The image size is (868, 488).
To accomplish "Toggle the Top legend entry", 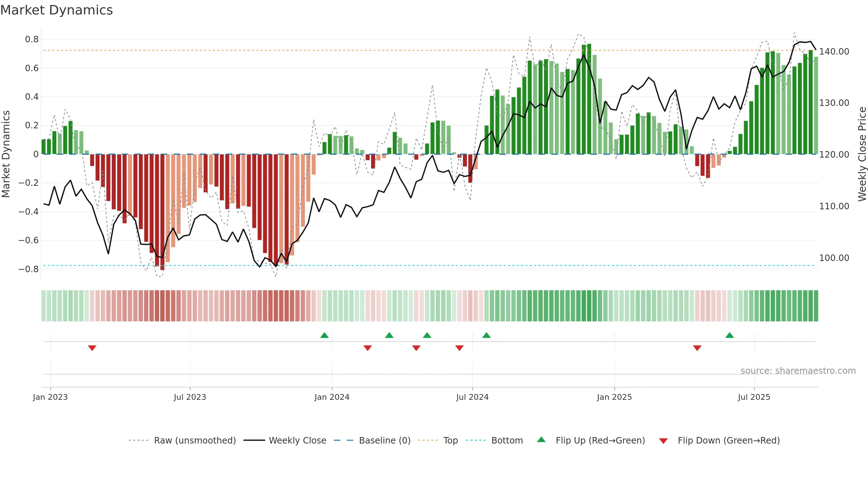I will pos(438,440).
